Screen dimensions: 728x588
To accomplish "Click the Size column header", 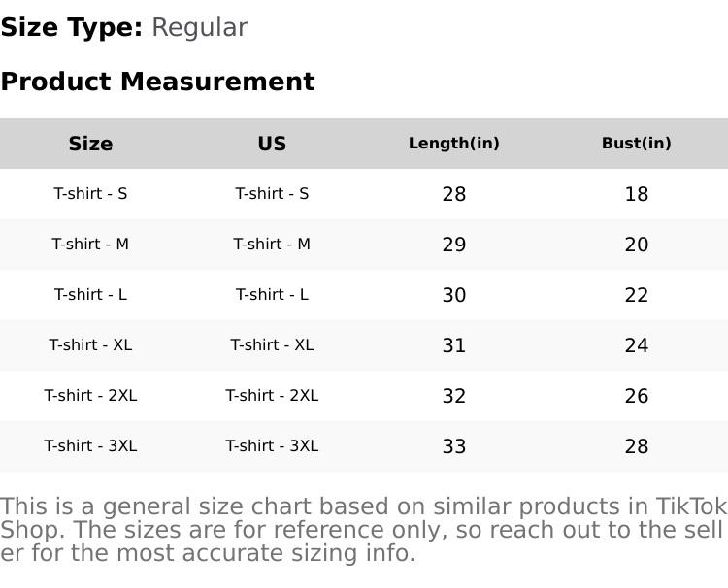I will click(x=90, y=144).
